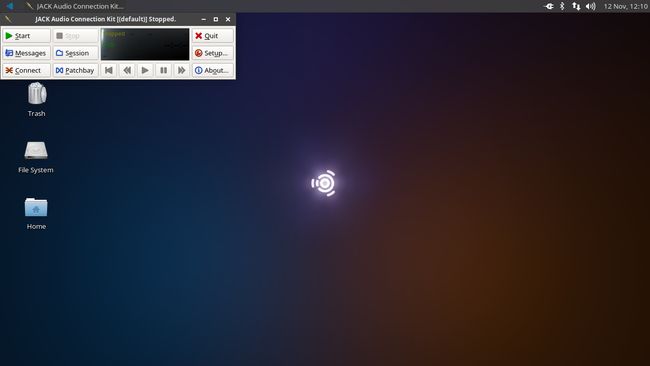650x366 pixels.
Task: Open the Setup dialog
Action: coord(213,53)
